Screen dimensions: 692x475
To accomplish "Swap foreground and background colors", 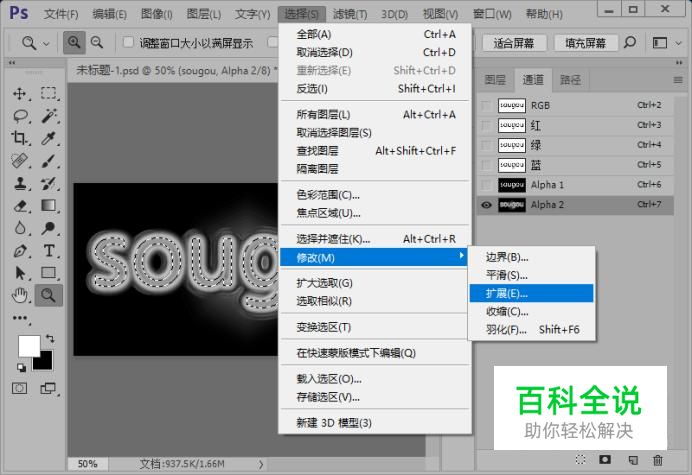I will (50, 339).
